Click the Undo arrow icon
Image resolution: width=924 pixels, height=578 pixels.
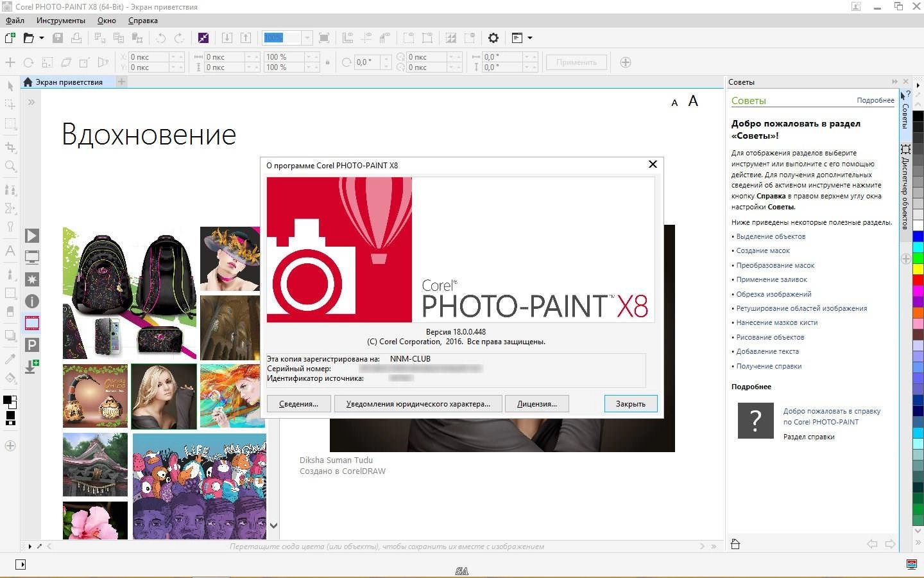[x=161, y=38]
